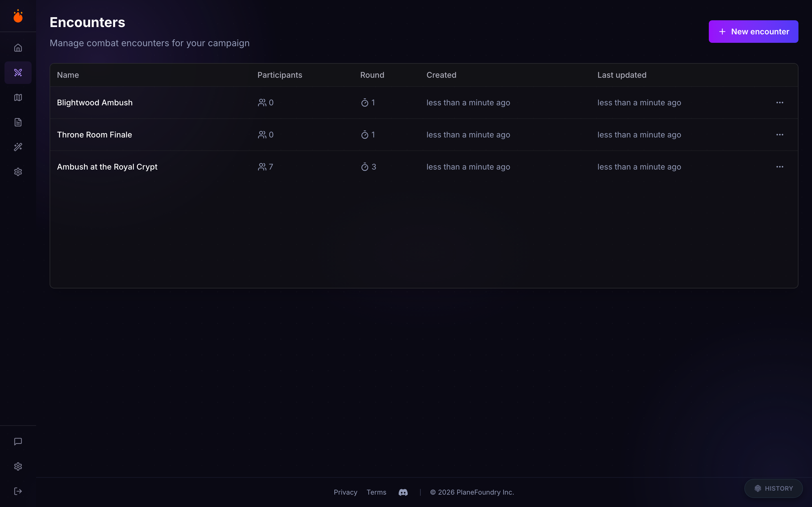The width and height of the screenshot is (812, 507).
Task: Open the Throne Room Finale encounter row
Action: [94, 135]
